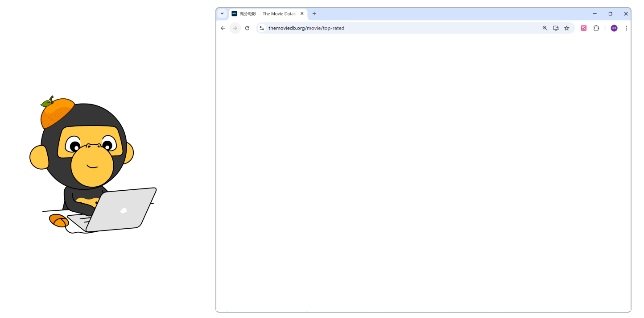Open the zoom magnifier icon in address bar
Viewport: 644px width, 318px height.
(545, 28)
